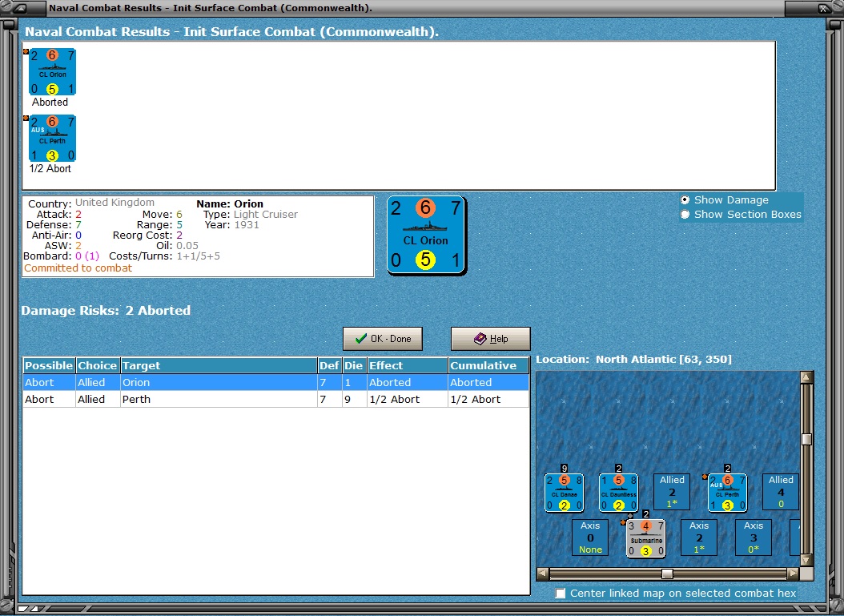
Task: Click die value 1 in Orion row
Action: [x=348, y=382]
